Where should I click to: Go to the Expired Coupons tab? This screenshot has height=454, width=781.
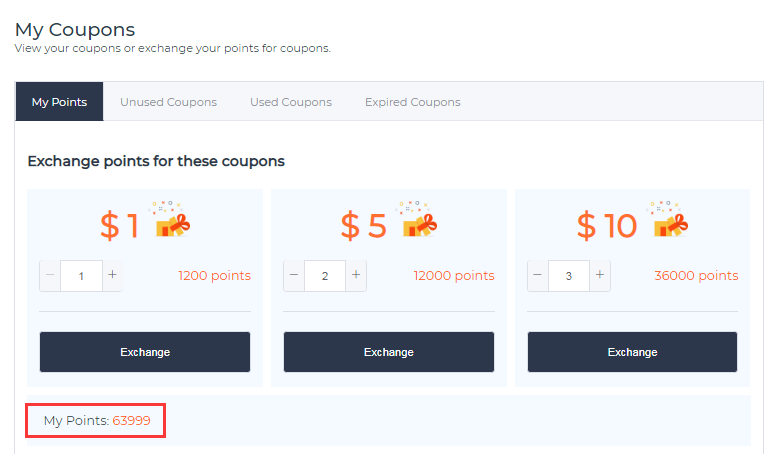pyautogui.click(x=412, y=102)
